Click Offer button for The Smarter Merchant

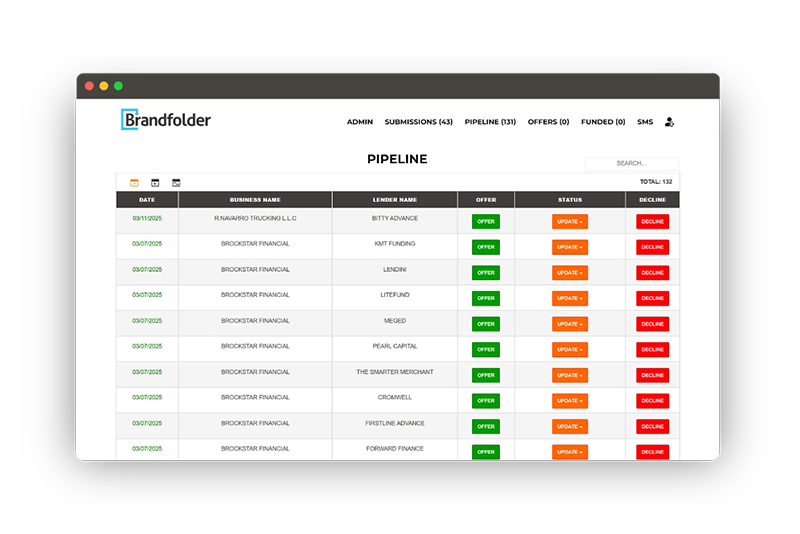point(486,375)
